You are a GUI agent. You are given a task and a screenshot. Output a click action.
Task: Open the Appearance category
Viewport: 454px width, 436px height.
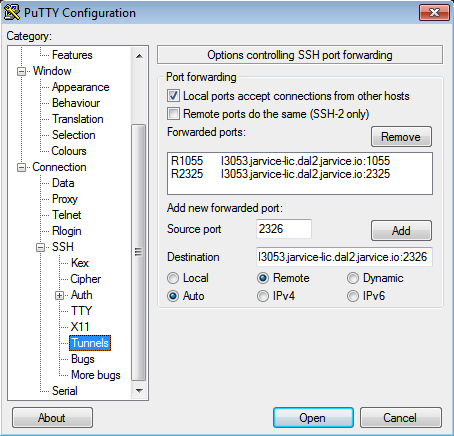[x=81, y=87]
